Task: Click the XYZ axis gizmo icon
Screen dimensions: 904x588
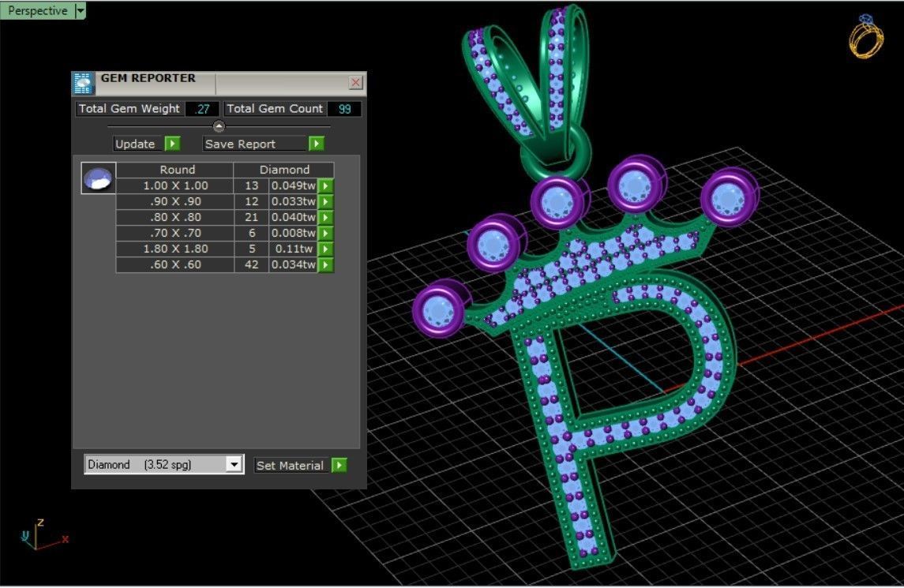Action: tap(44, 535)
